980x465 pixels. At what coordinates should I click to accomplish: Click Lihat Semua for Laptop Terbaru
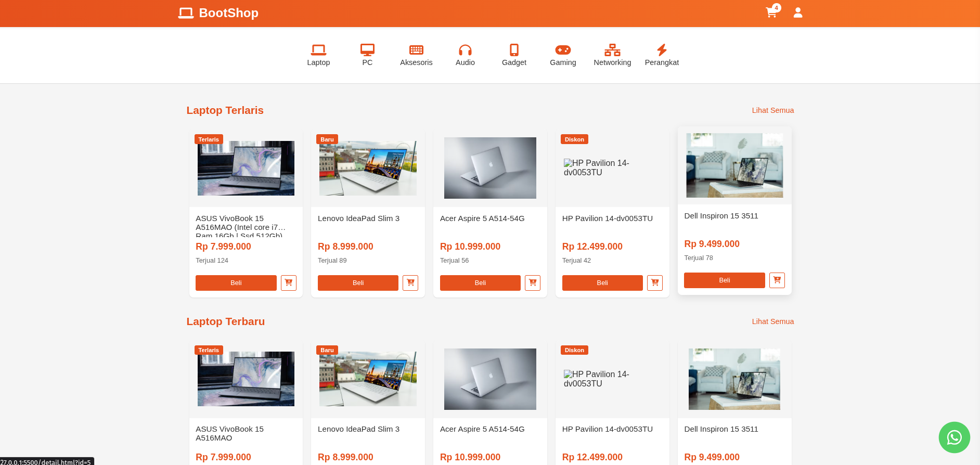772,321
